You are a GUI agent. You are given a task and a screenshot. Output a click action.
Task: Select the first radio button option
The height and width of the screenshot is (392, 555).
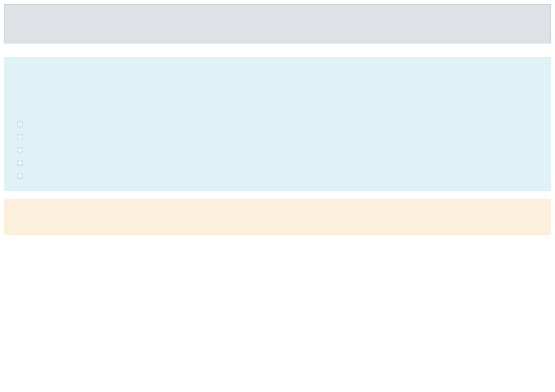[20, 124]
